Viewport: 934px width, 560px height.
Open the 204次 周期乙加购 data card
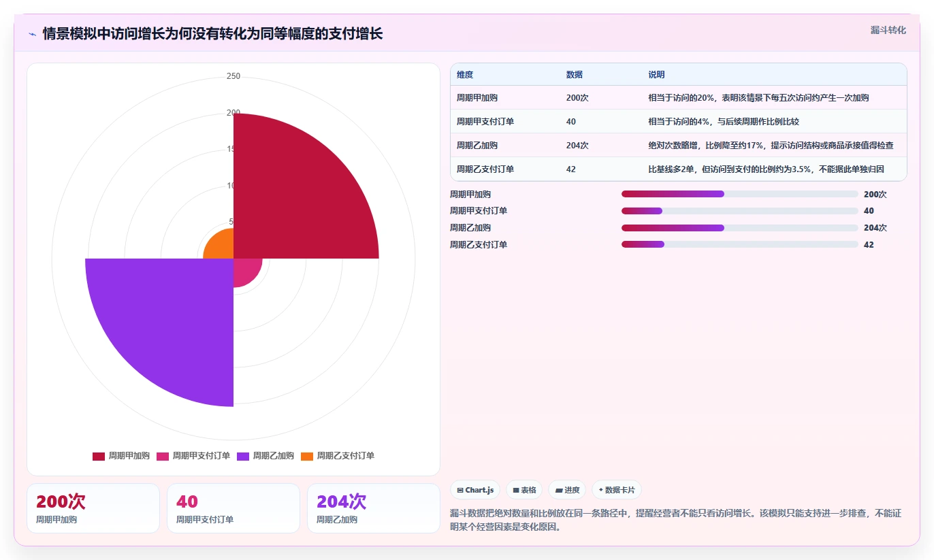click(x=374, y=508)
